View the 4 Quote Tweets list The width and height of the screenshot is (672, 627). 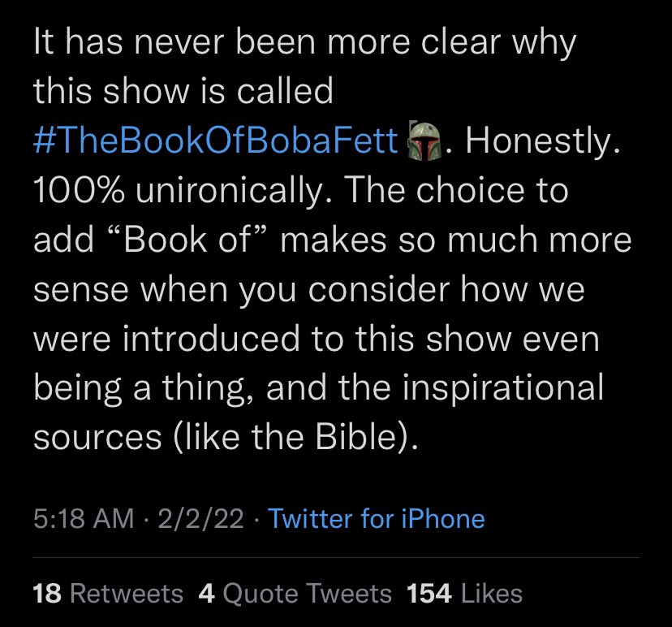pyautogui.click(x=295, y=594)
